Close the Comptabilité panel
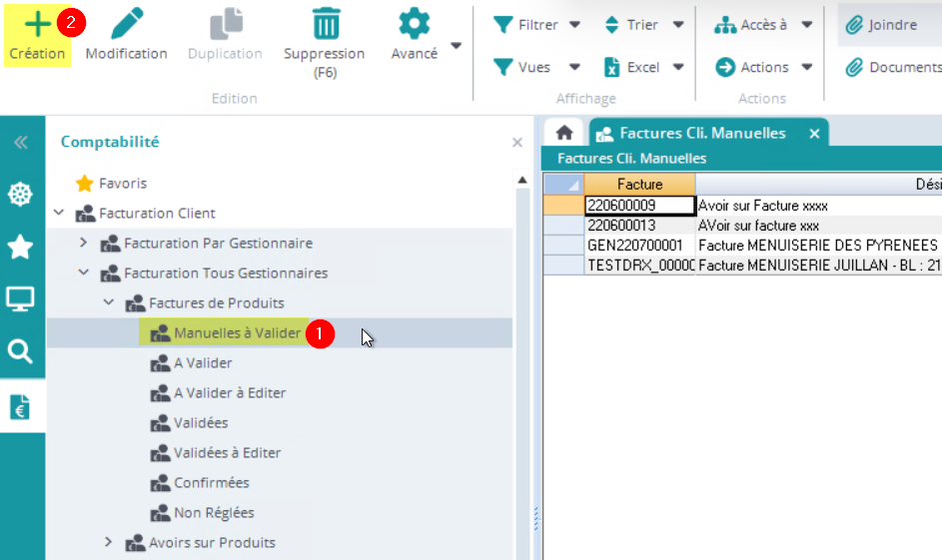This screenshot has width=942, height=560. coord(517,143)
